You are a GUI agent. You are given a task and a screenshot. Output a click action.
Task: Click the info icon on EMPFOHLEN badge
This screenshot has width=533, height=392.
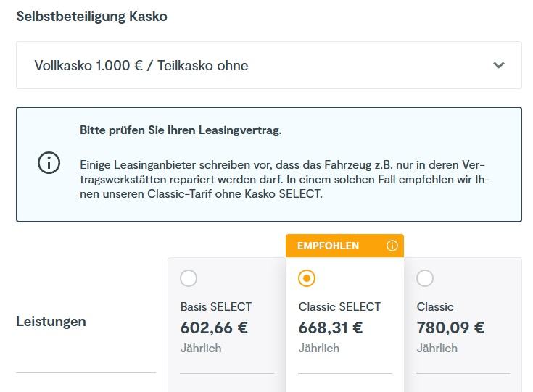coord(392,246)
